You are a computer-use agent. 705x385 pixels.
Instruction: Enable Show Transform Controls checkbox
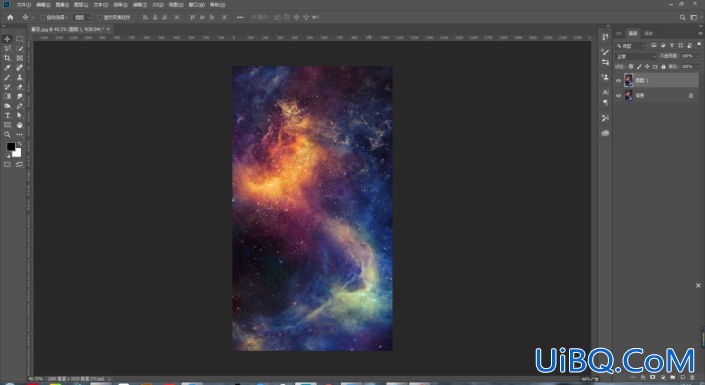pos(100,18)
